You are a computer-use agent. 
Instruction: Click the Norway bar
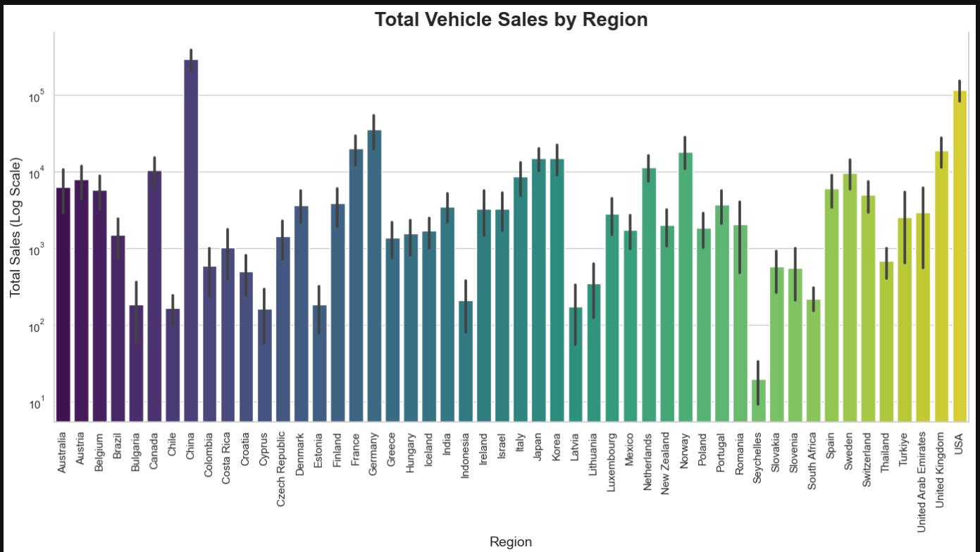pyautogui.click(x=686, y=287)
